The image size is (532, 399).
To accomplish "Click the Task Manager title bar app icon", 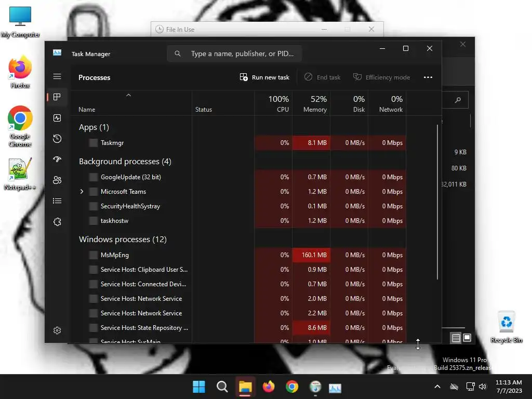I will coord(57,52).
